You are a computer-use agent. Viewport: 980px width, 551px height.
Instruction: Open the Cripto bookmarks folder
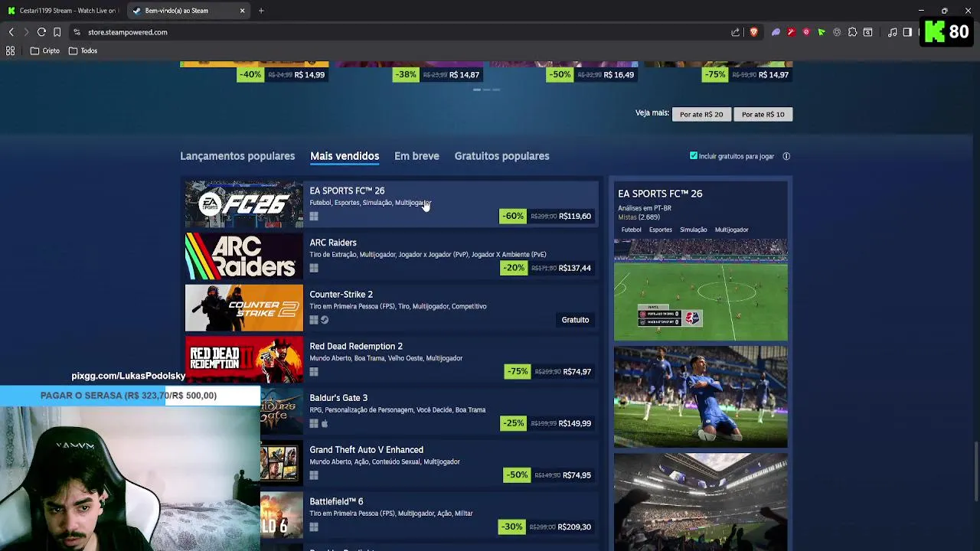45,51
